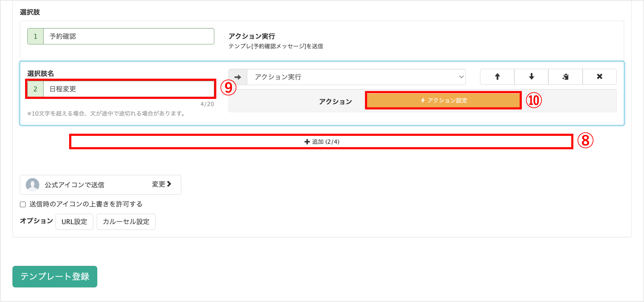Click the orange アクション設定 button

tap(443, 101)
